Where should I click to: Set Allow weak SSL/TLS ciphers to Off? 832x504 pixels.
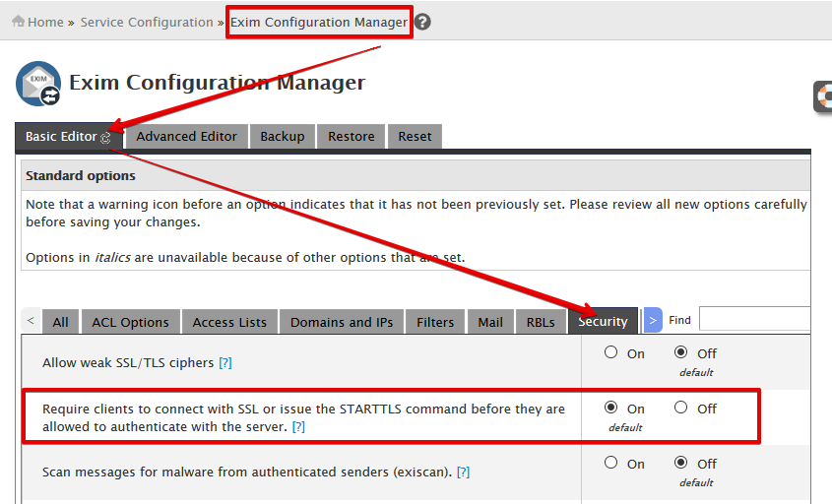[680, 352]
